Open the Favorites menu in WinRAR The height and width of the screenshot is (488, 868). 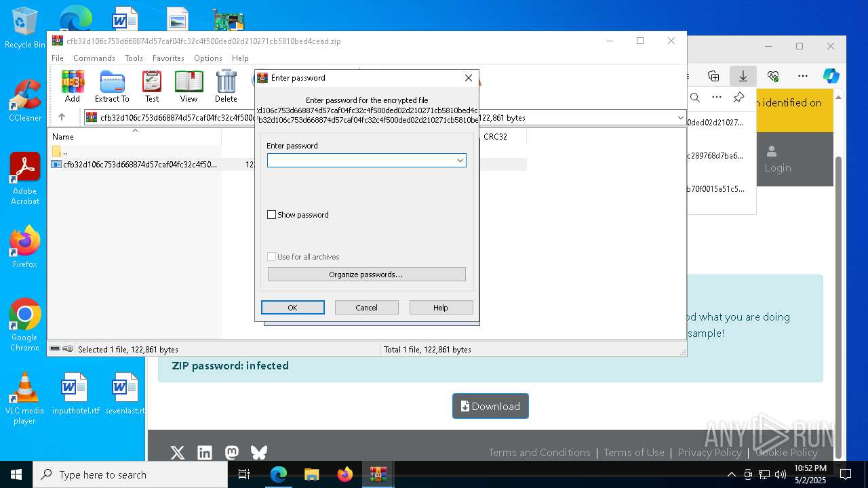(x=168, y=58)
